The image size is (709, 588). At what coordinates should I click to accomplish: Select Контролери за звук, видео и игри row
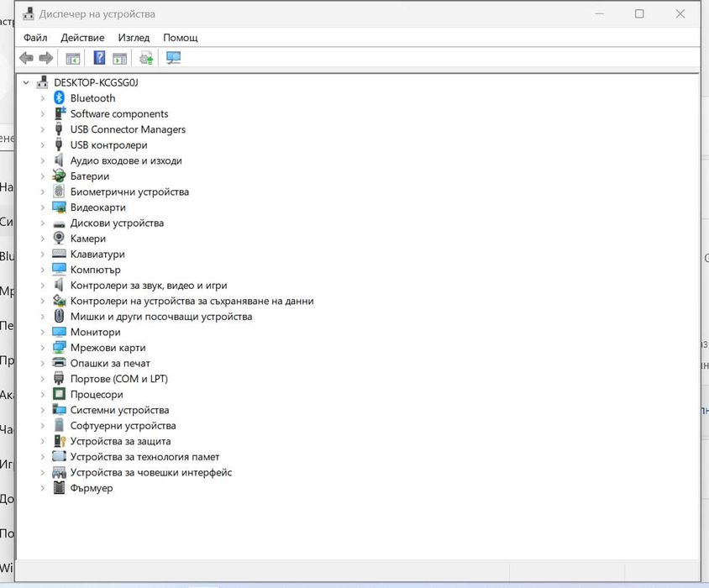point(149,286)
